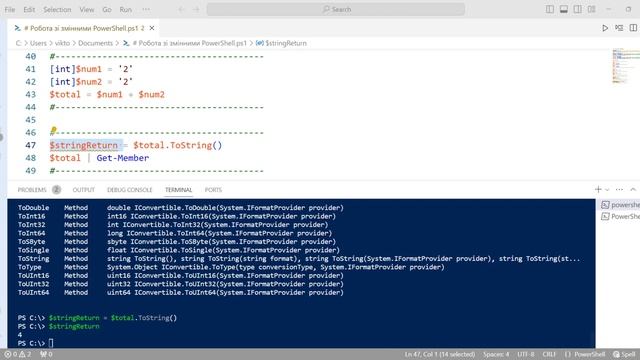Open the Edit menu
Image resolution: width=640 pixels, height=360 pixels.
[x=29, y=9]
